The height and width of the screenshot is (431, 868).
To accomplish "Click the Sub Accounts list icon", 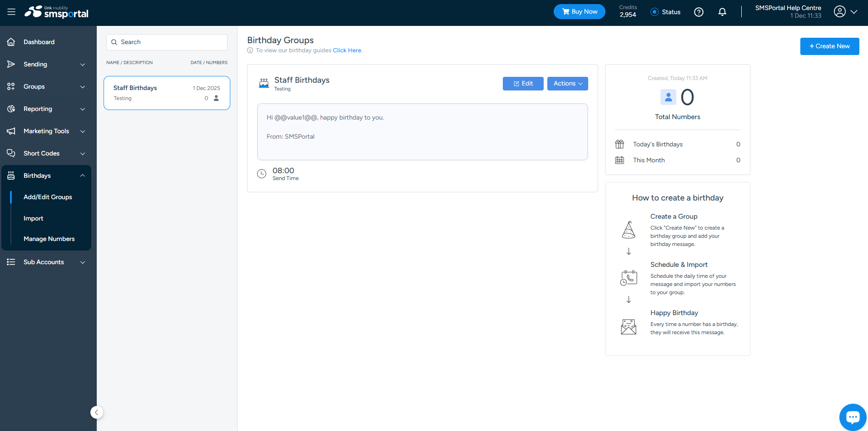I will (x=11, y=262).
